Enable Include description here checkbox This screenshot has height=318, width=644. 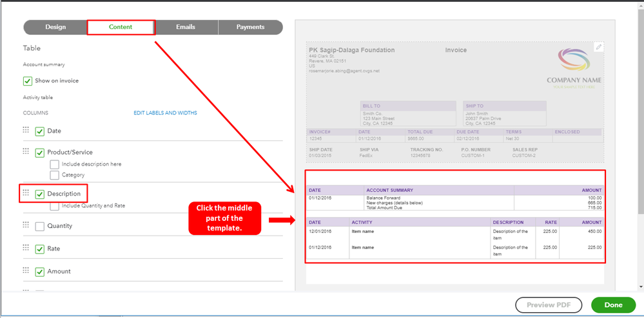coord(54,164)
